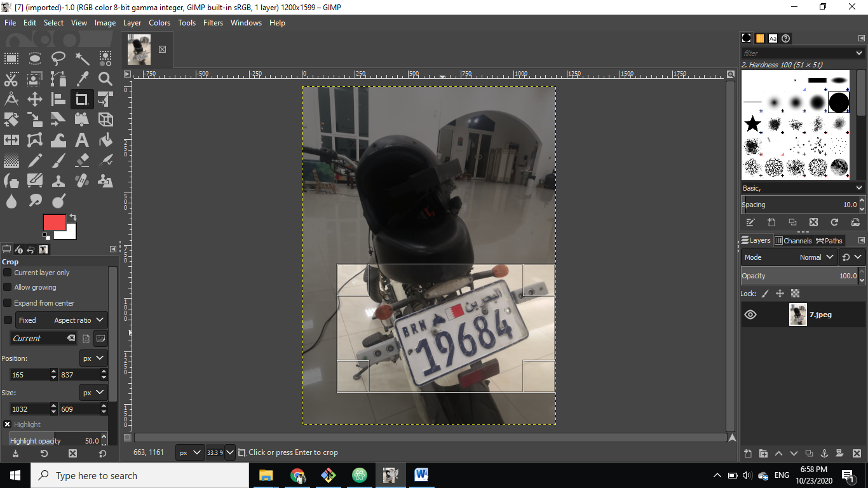The image size is (868, 488).
Task: Expand the layer Mode Normal dropdown
Action: [x=789, y=257]
